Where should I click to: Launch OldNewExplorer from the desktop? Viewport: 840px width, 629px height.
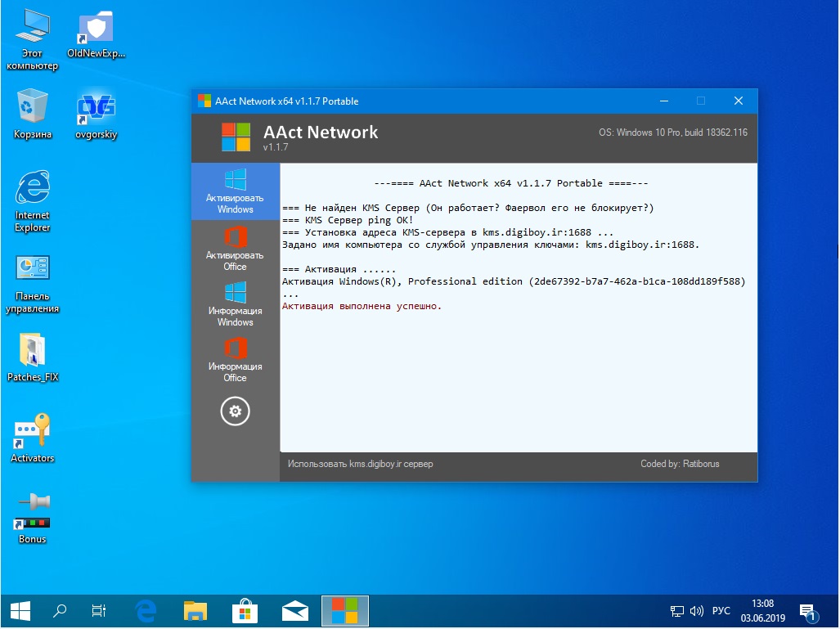(95, 34)
